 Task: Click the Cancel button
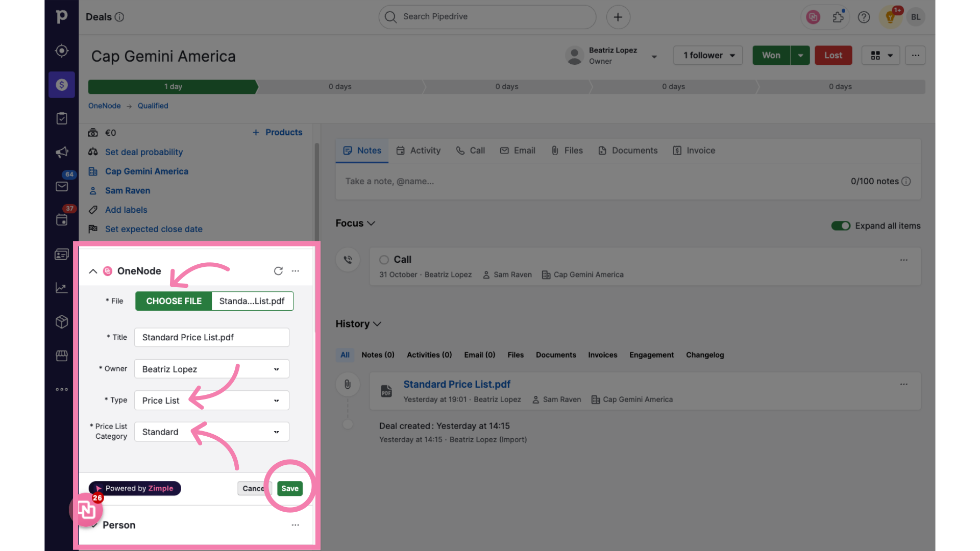254,488
